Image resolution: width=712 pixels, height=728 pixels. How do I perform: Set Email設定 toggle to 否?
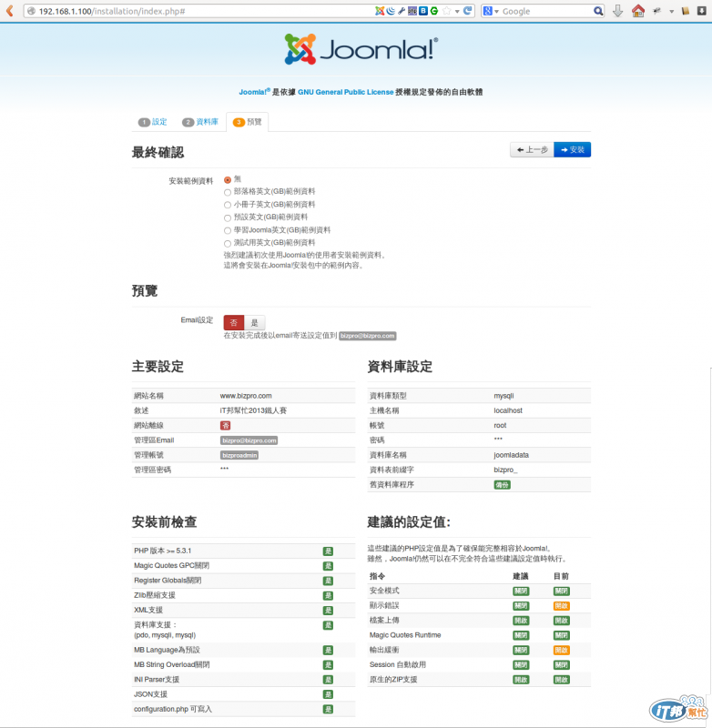234,322
